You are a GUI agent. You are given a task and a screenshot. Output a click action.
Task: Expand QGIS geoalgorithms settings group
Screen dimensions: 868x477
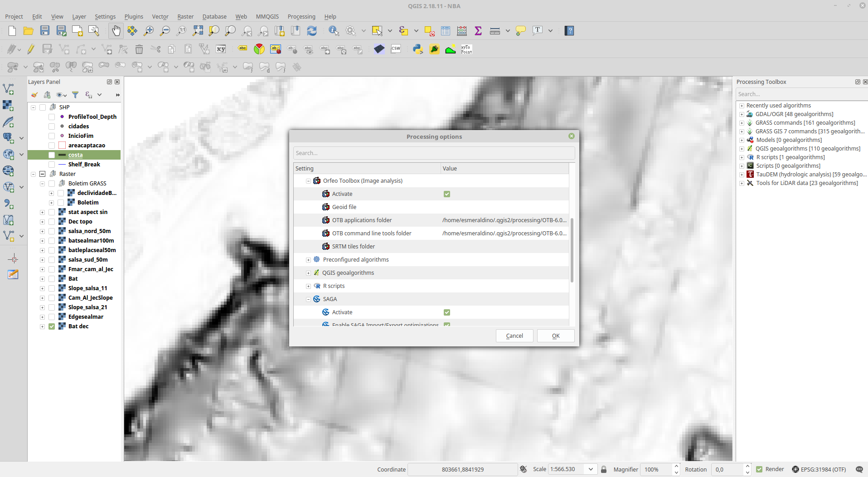308,273
